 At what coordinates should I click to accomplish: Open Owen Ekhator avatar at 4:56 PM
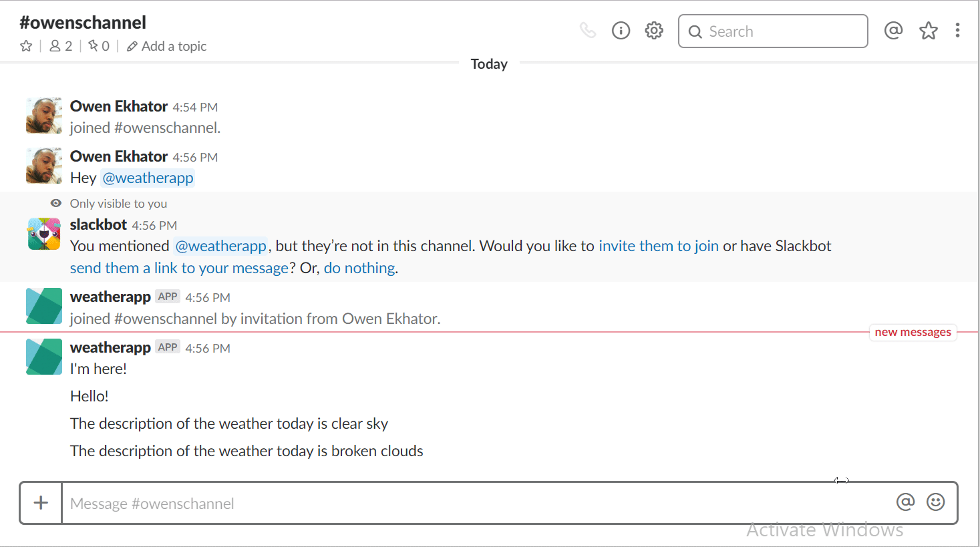click(44, 166)
